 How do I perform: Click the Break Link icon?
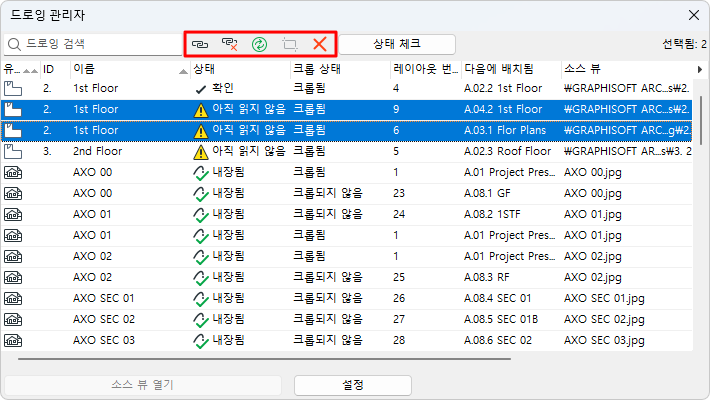(x=230, y=44)
